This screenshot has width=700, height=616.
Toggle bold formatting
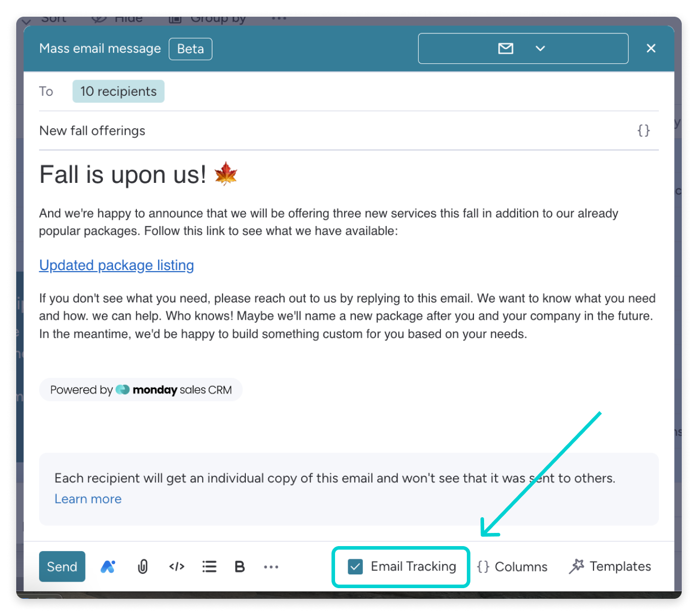(x=240, y=566)
